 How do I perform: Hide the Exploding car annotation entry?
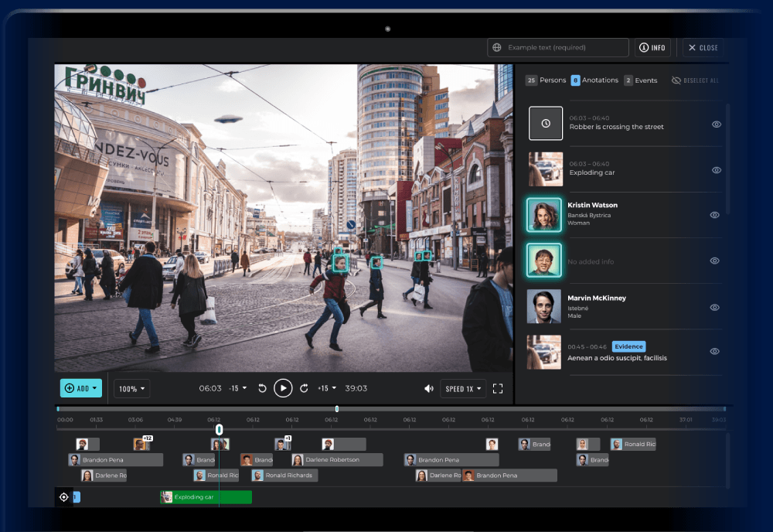click(717, 170)
